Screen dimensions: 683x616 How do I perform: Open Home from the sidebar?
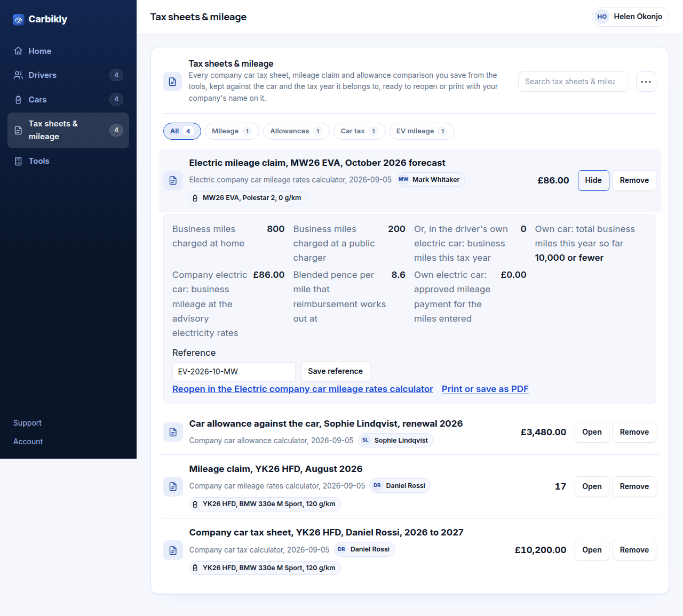68,51
